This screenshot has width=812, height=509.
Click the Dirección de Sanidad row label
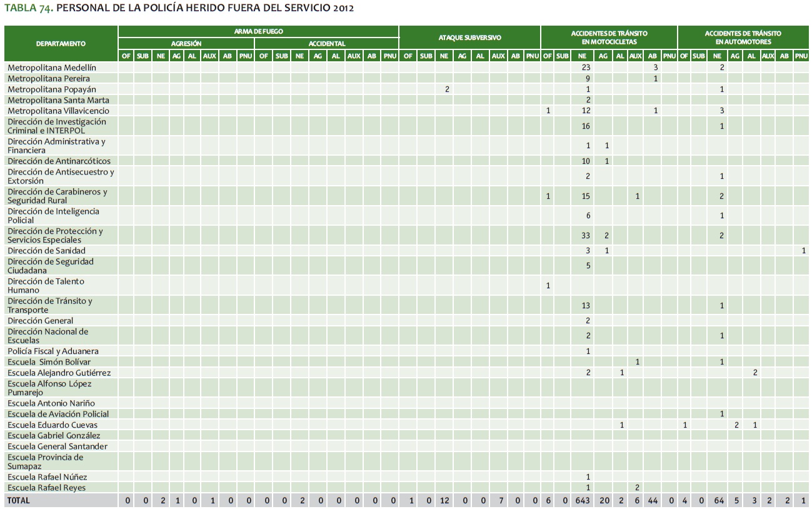[46, 251]
